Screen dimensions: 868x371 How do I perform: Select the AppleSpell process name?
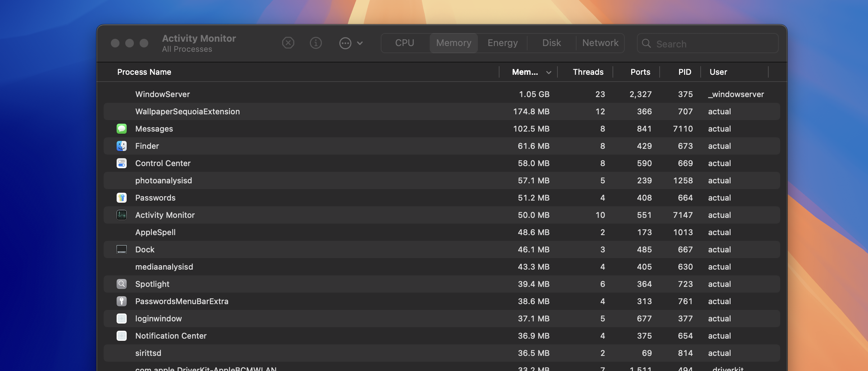pos(155,232)
